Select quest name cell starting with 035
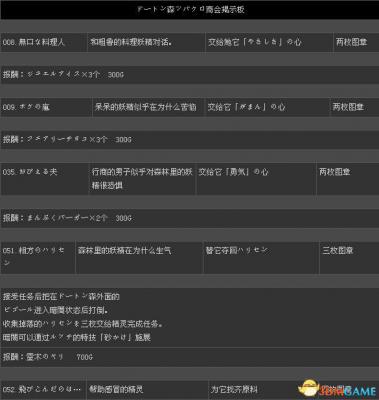 pyautogui.click(x=44, y=178)
